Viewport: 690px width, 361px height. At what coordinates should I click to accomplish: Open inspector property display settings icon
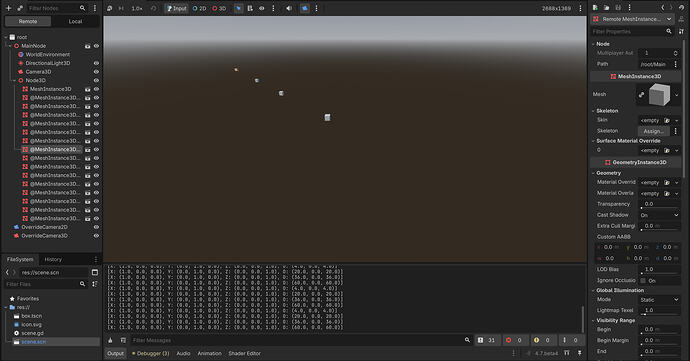click(681, 31)
